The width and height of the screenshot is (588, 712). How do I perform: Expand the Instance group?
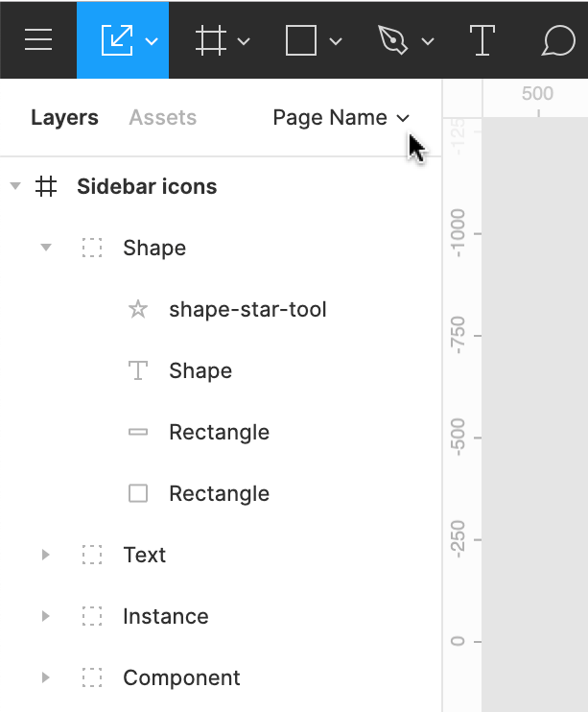tap(45, 616)
